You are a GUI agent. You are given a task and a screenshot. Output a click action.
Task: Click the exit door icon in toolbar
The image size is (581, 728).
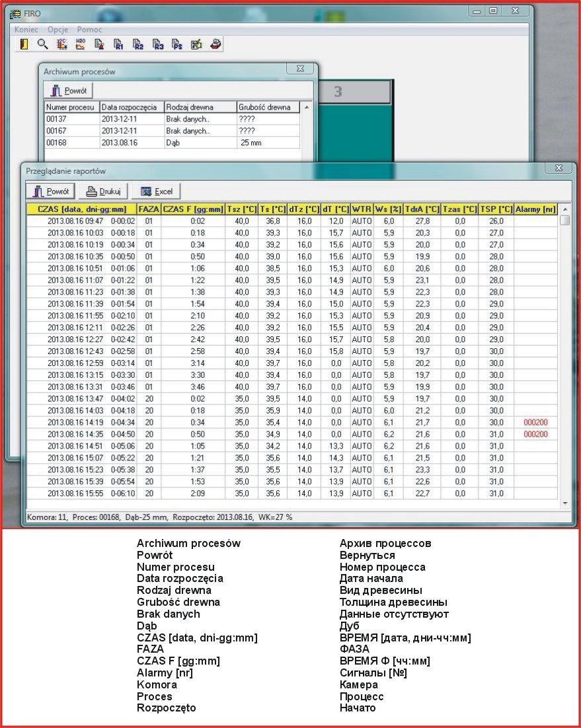coord(24,44)
